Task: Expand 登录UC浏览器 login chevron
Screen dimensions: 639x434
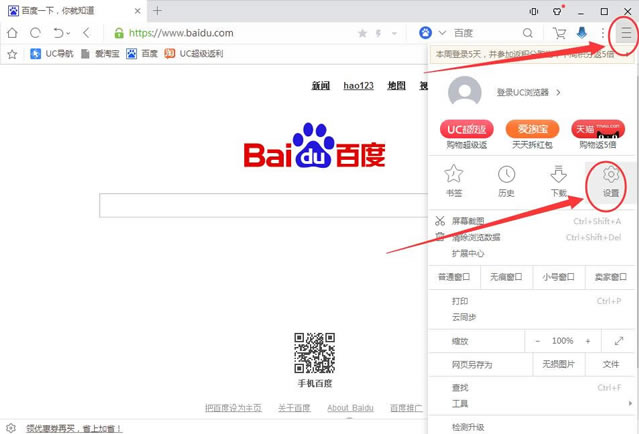Action: [x=558, y=93]
